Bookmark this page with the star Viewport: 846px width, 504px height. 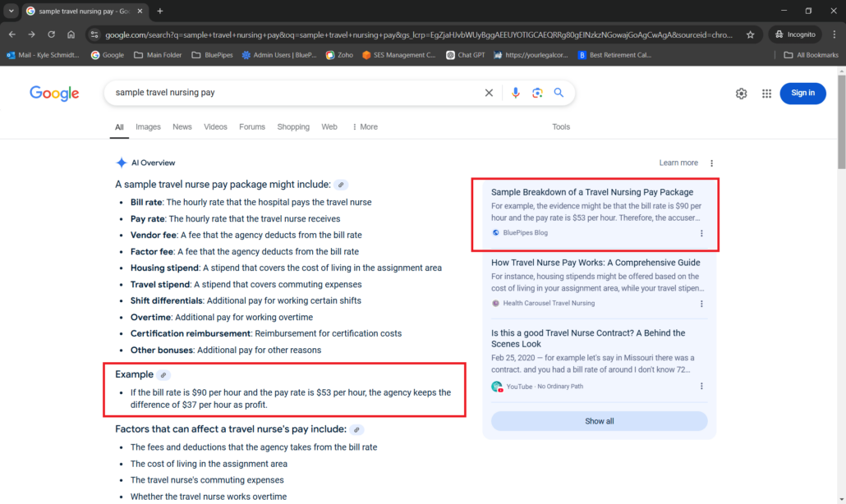coord(750,35)
